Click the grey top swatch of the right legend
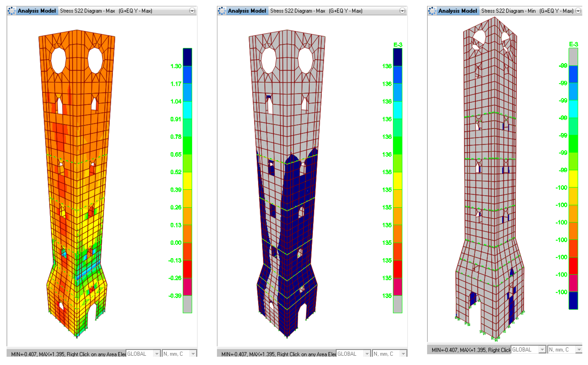This screenshot has height=365, width=588. pos(573,57)
